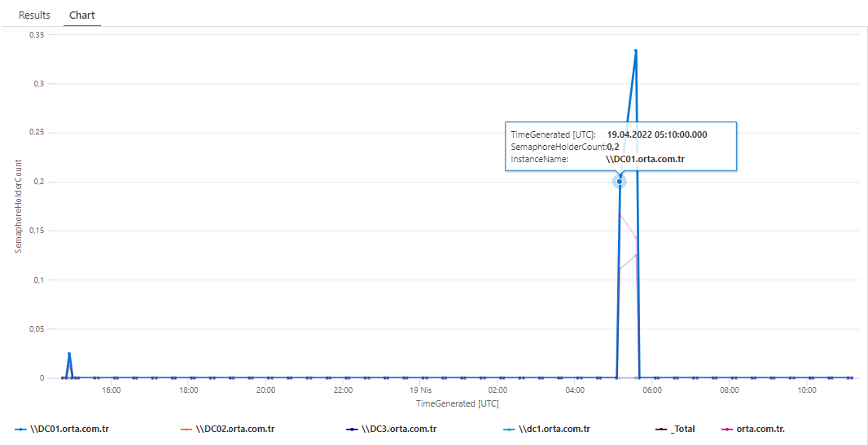Toggle the \\dc1.orta.com.tr legend series
Image resolution: width=868 pixels, height=445 pixels.
[547, 429]
